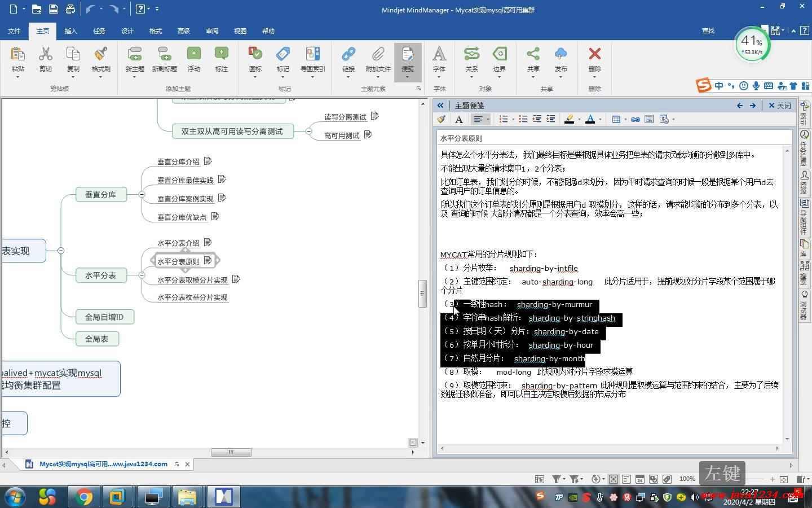
Task: Click the Link (链接) chain icon
Action: (348, 54)
